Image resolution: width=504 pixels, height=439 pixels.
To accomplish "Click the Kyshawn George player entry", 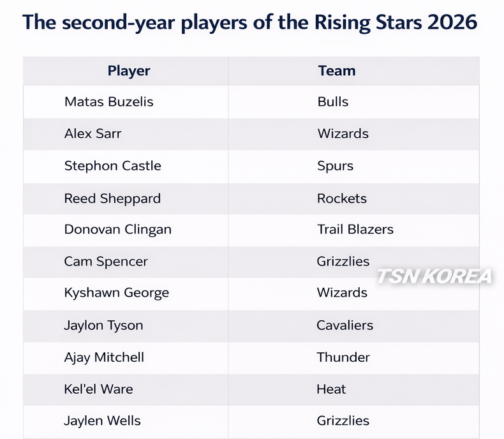I will pyautogui.click(x=116, y=294).
